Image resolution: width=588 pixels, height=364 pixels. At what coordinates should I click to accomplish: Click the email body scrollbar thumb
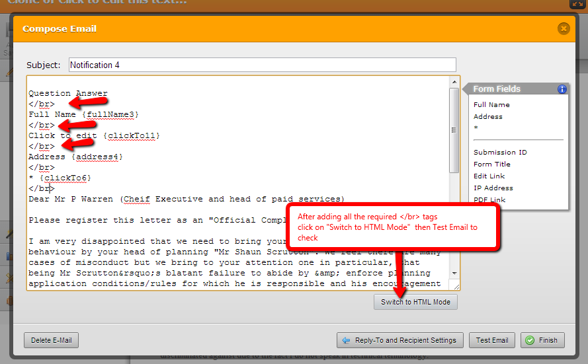(454, 129)
